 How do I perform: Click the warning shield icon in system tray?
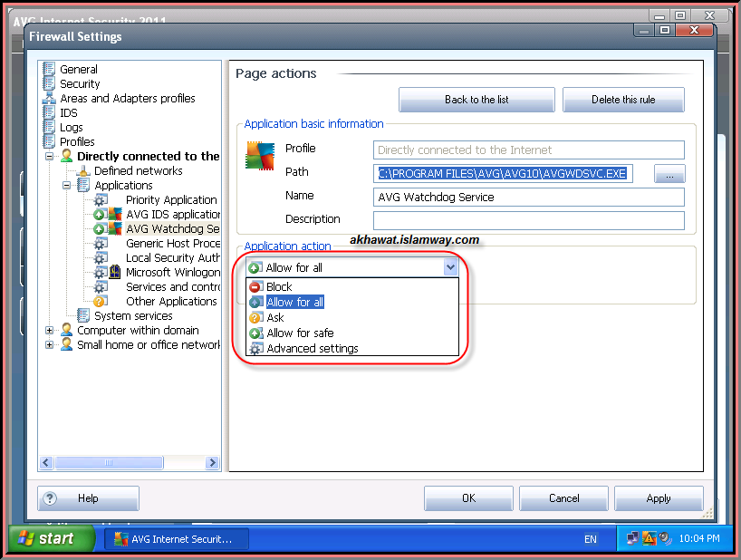pyautogui.click(x=650, y=538)
